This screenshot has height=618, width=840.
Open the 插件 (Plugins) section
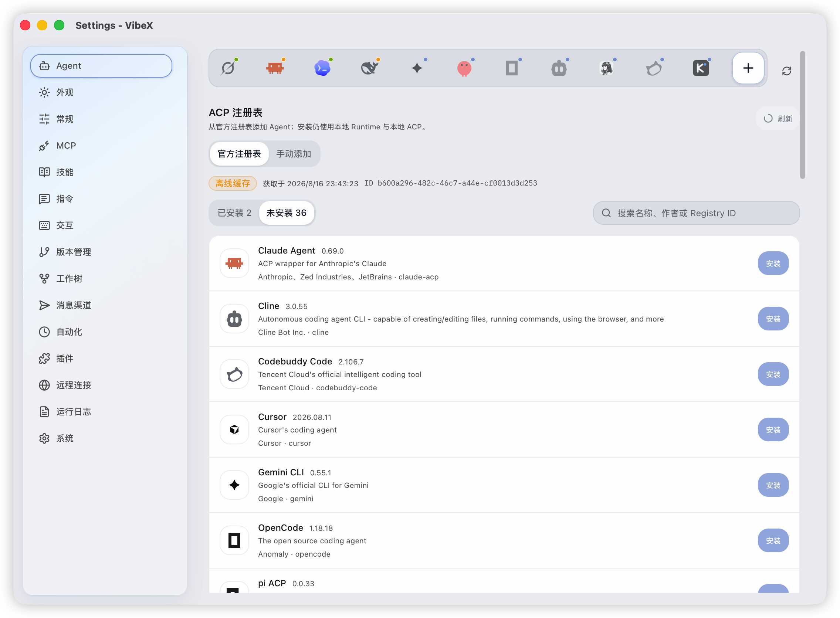[101, 359]
